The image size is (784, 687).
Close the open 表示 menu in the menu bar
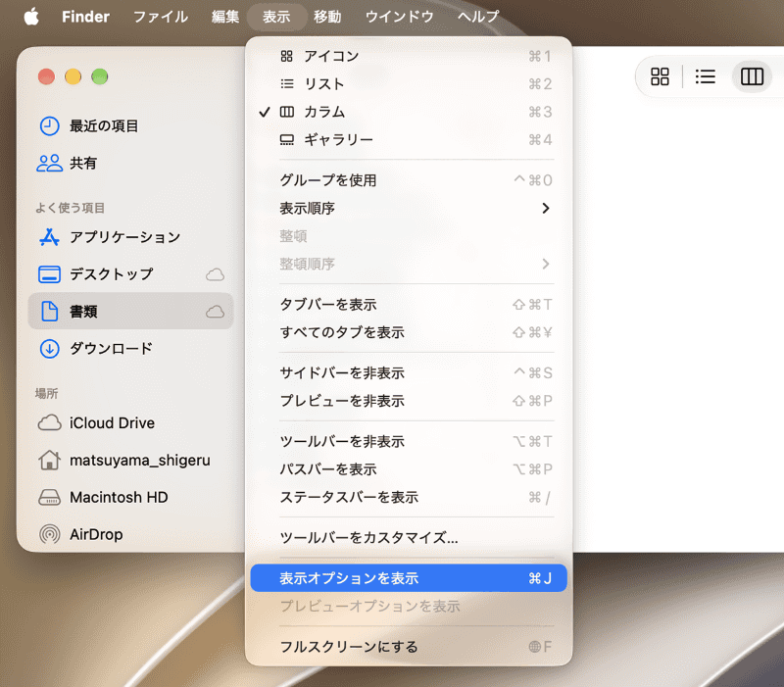point(276,17)
